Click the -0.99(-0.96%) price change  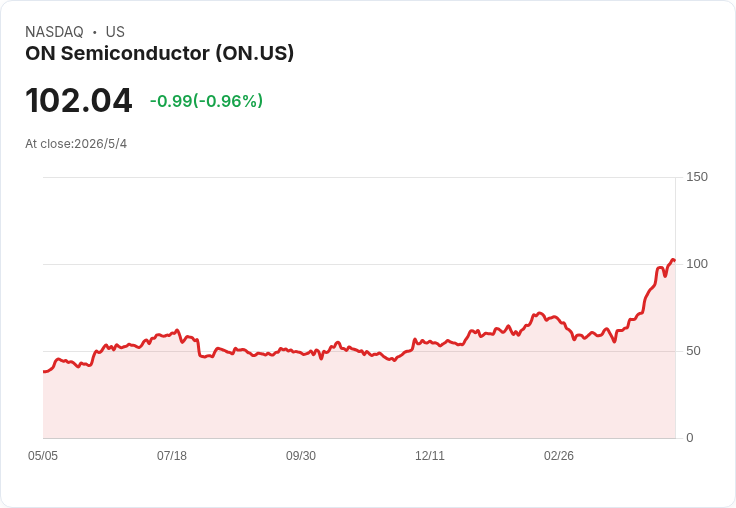pyautogui.click(x=206, y=101)
